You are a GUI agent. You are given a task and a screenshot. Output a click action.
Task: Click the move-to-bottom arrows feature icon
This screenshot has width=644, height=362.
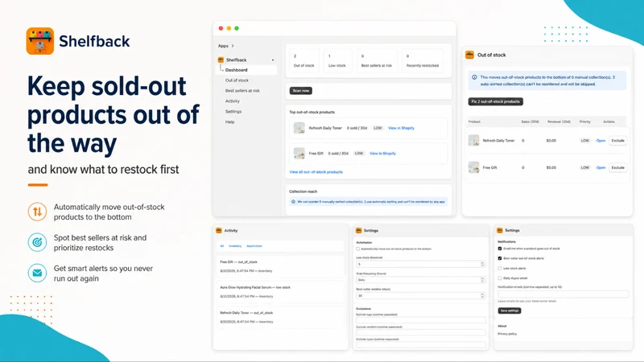37,212
